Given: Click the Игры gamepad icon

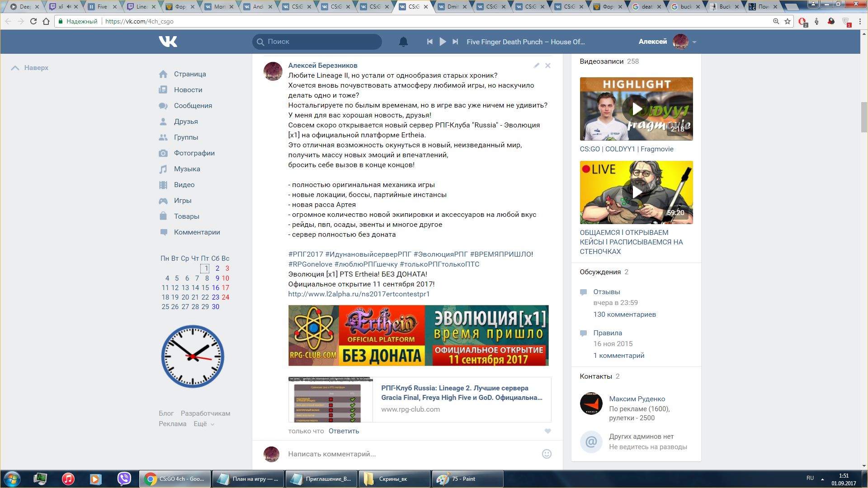Looking at the screenshot, I should pos(163,201).
